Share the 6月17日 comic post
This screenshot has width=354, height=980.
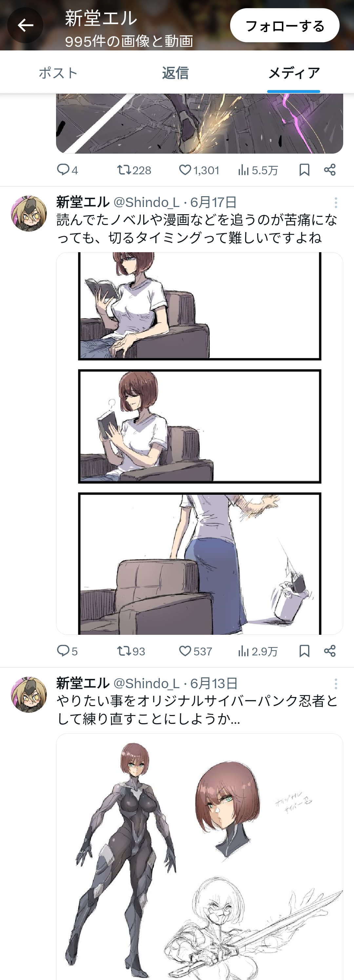(x=330, y=651)
